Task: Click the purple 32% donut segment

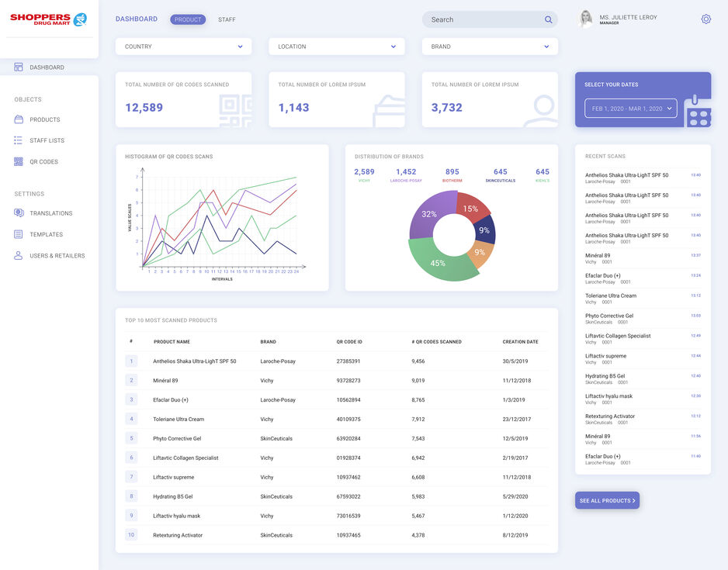Action: click(x=429, y=214)
